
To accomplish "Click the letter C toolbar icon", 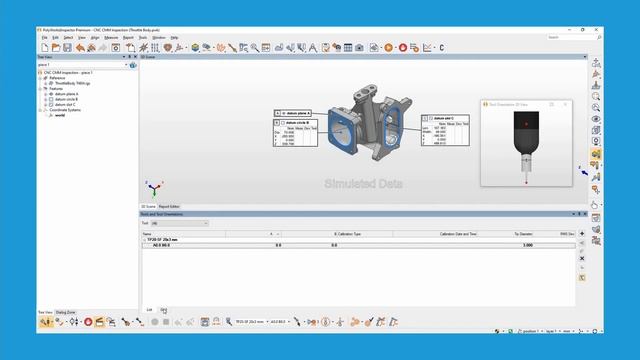I will [x=442, y=48].
